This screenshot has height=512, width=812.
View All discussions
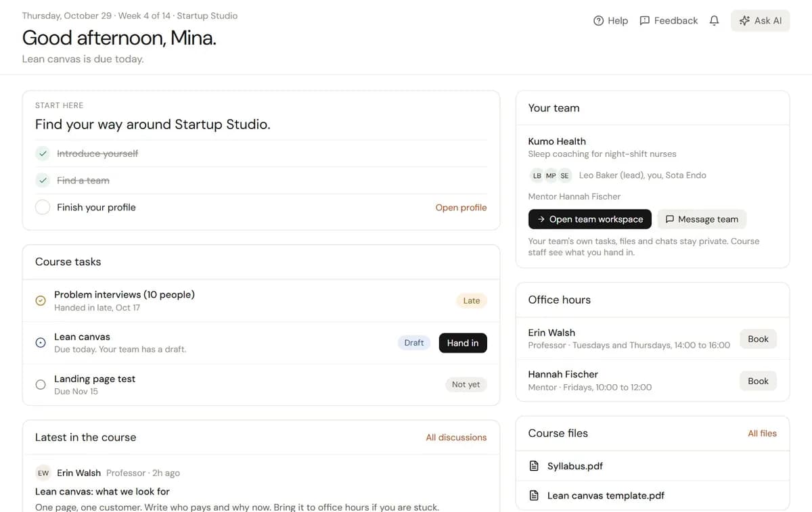tap(456, 438)
